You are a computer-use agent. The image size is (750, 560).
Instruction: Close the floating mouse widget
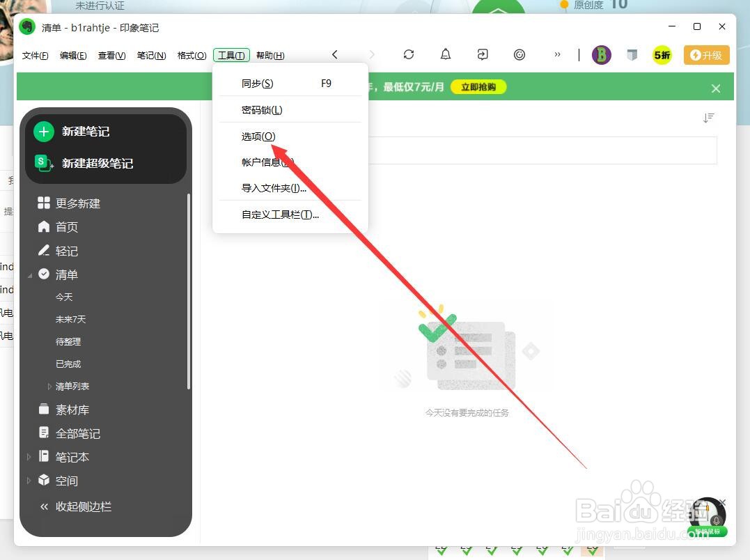pos(722,502)
